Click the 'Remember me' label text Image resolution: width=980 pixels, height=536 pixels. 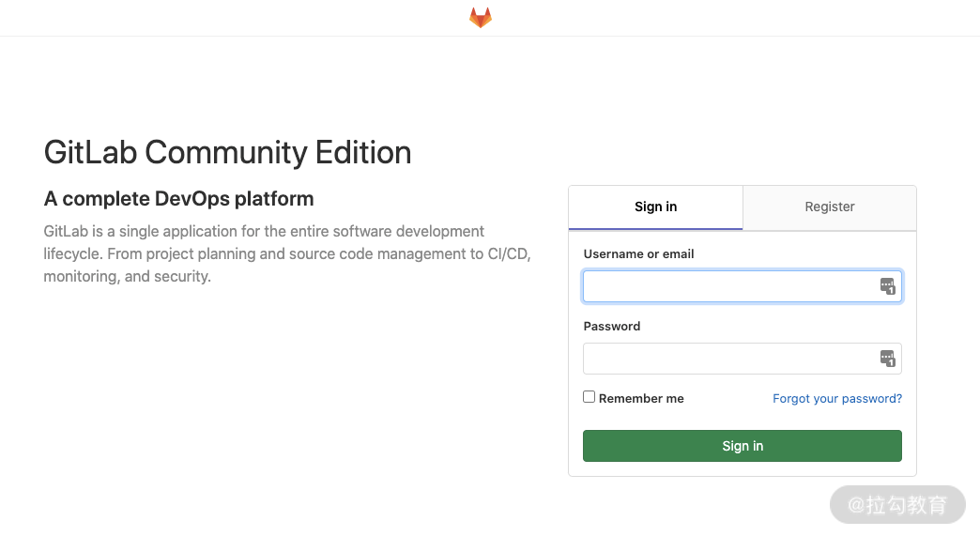[641, 398]
